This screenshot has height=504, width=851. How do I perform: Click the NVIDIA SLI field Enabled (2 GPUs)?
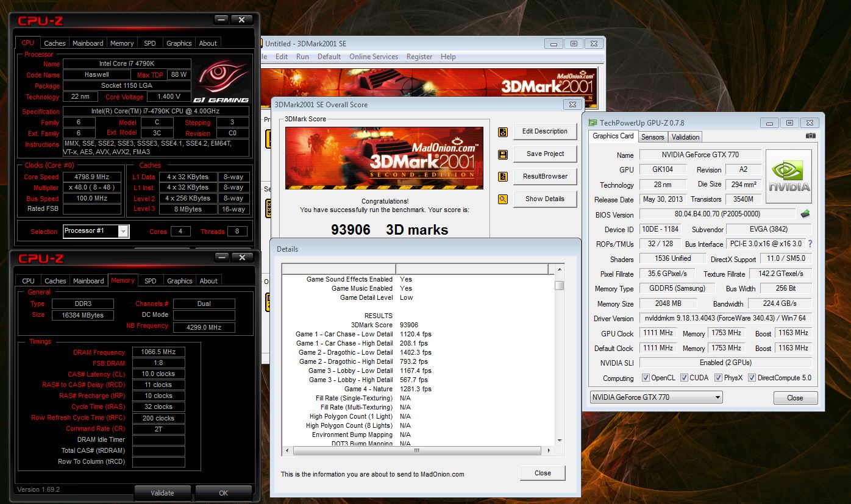pyautogui.click(x=725, y=363)
